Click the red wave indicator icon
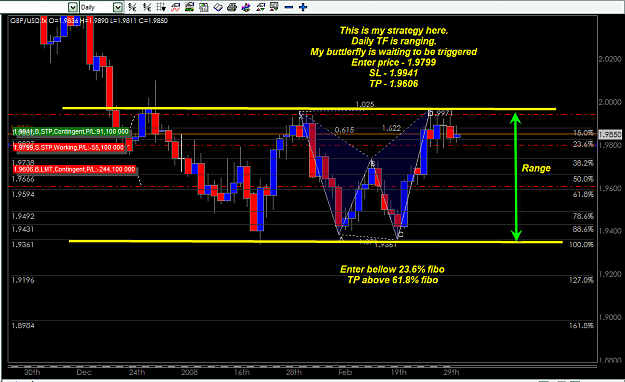Viewport: 625px width, 382px height. tap(175, 7)
